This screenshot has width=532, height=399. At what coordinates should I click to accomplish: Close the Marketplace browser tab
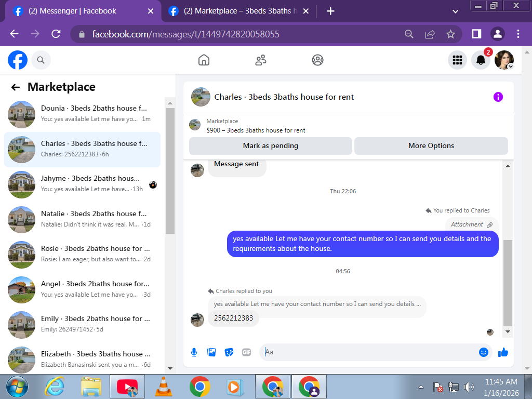tap(305, 11)
